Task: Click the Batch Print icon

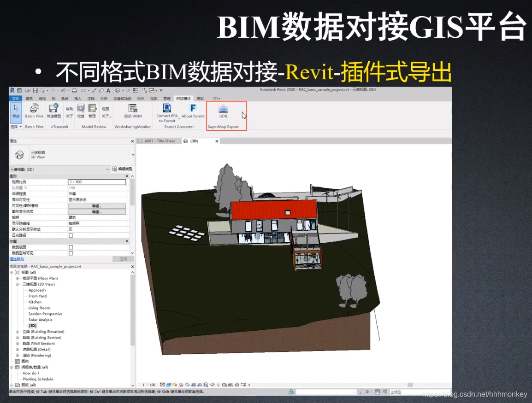Action: coord(34,108)
